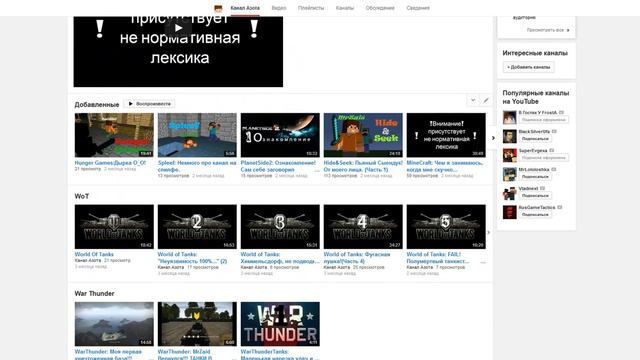Open BlackSilverUfa channel avatar
The height and width of the screenshot is (360, 640).
tap(509, 136)
